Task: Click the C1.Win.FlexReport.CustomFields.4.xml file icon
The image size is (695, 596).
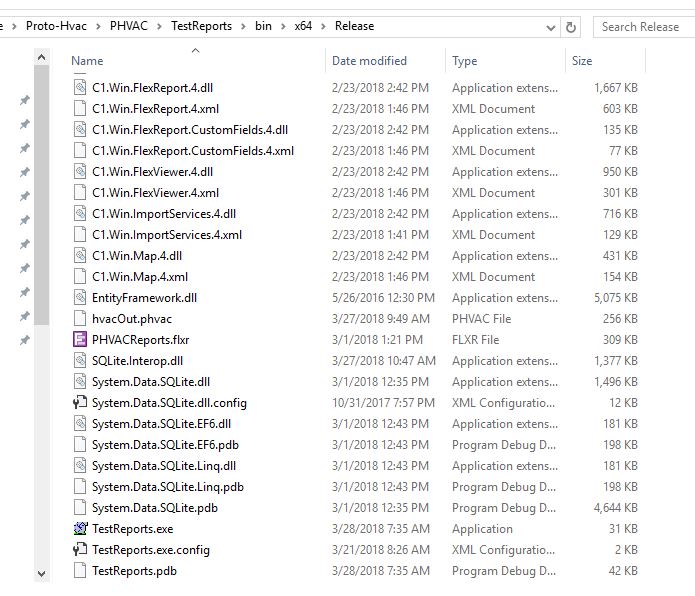Action: [80, 151]
